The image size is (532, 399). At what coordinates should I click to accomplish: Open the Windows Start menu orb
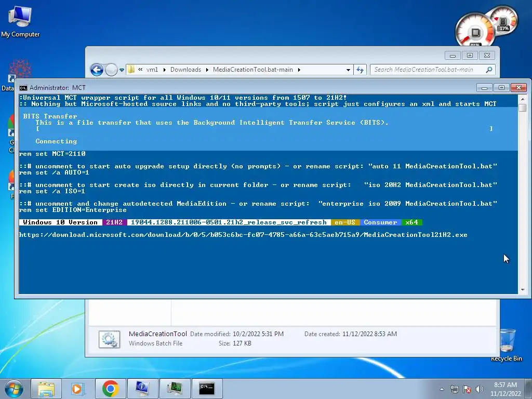14,389
